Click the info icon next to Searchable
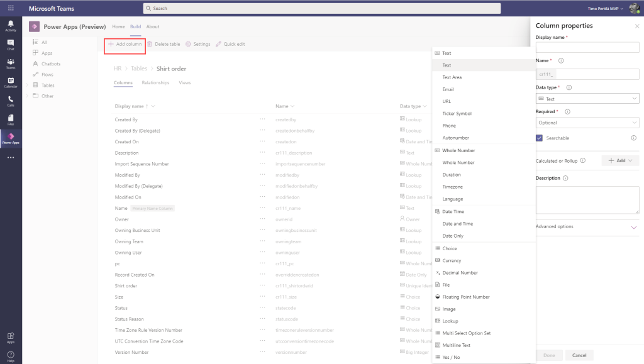Viewport: 644px width, 364px height. (633, 138)
